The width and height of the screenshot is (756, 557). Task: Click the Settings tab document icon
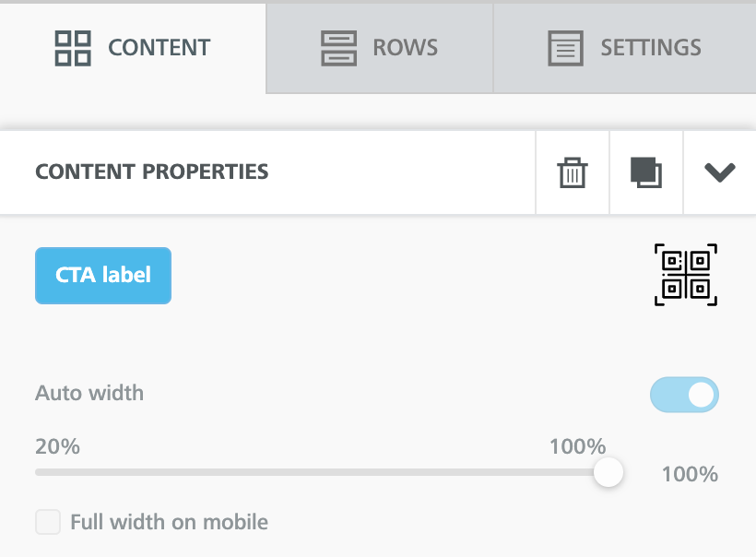(566, 48)
